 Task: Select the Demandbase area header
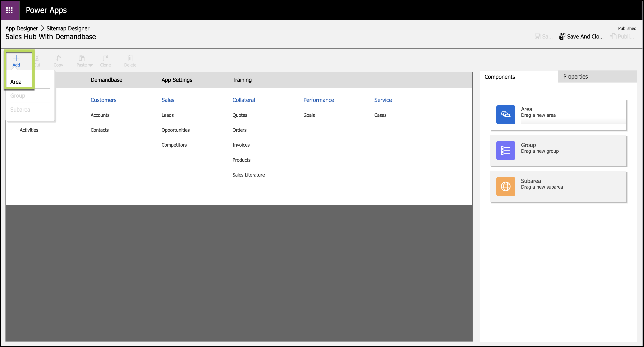pyautogui.click(x=106, y=80)
